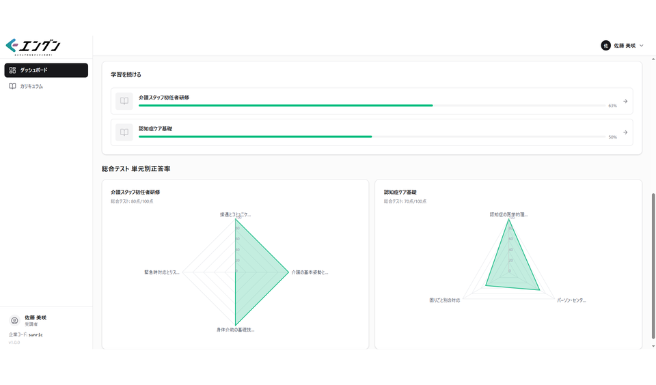The height and width of the screenshot is (385, 656).
Task: Open the 介護スタッフ初任者研修 course arrow
Action: click(x=625, y=101)
